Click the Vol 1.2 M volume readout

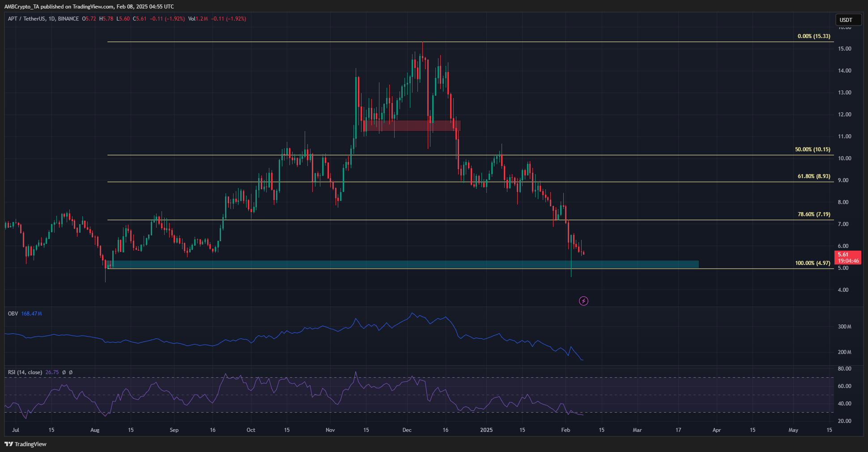click(x=198, y=19)
